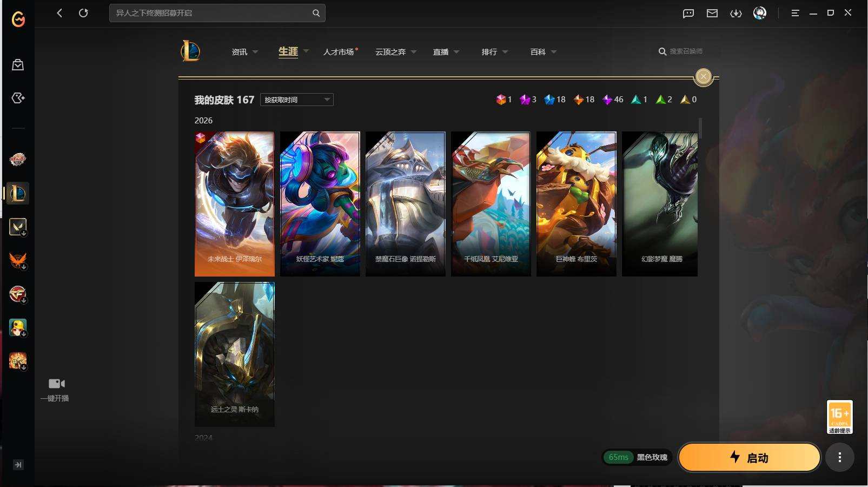Select the 远土之灵 斯卡纳 skin card
The image size is (868, 487).
(x=235, y=354)
